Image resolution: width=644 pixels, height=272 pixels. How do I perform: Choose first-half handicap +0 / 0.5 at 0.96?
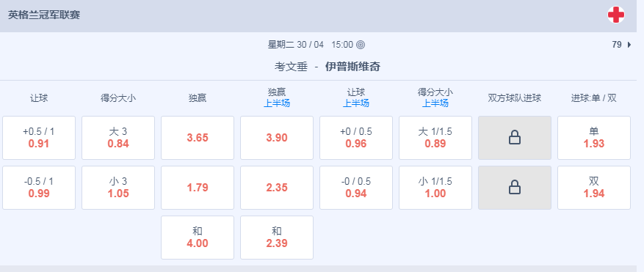coord(356,138)
